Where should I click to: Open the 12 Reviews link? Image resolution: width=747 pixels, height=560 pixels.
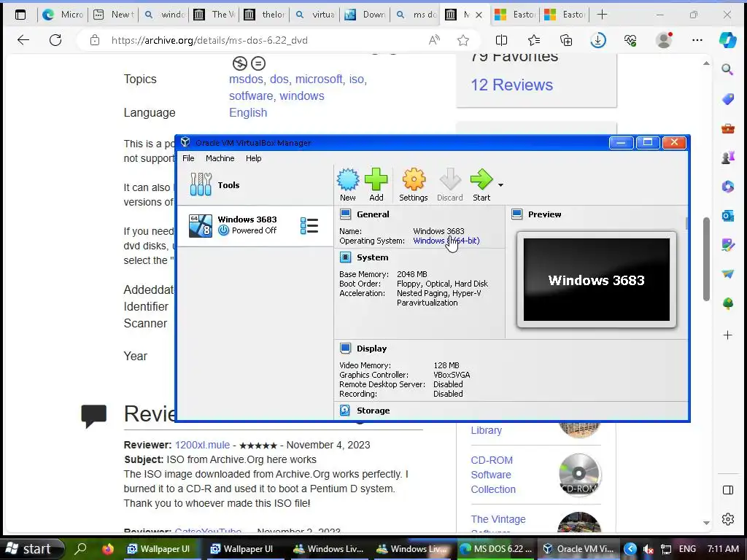[511, 85]
